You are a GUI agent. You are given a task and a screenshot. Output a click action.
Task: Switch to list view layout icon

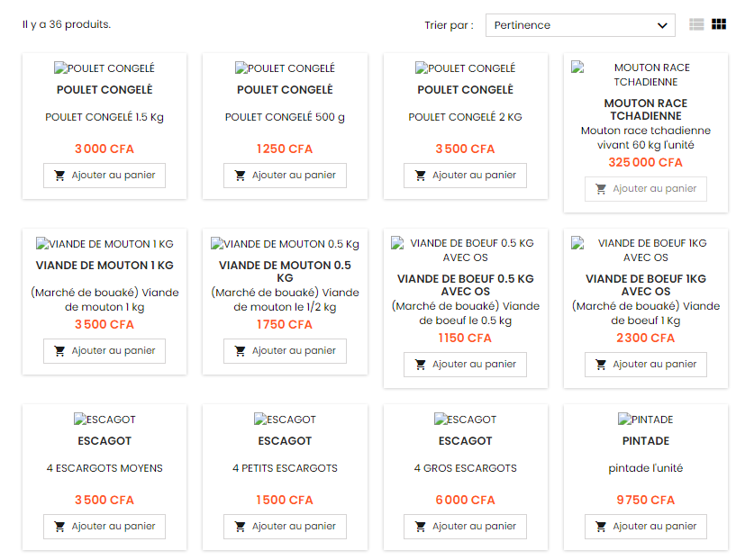(696, 24)
